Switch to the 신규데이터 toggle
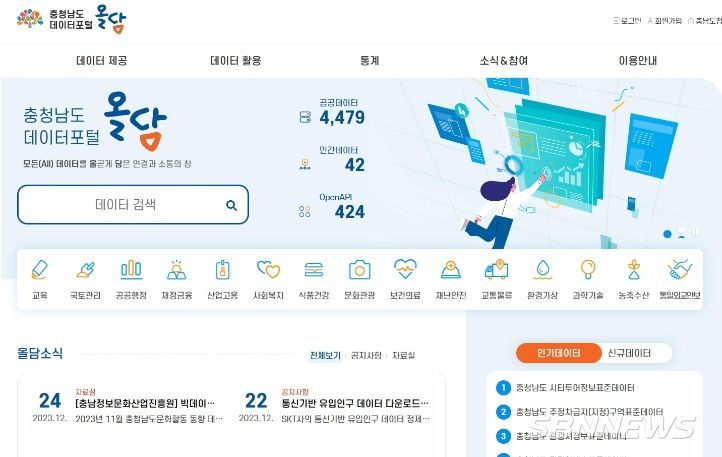The width and height of the screenshot is (722, 457). [x=629, y=353]
